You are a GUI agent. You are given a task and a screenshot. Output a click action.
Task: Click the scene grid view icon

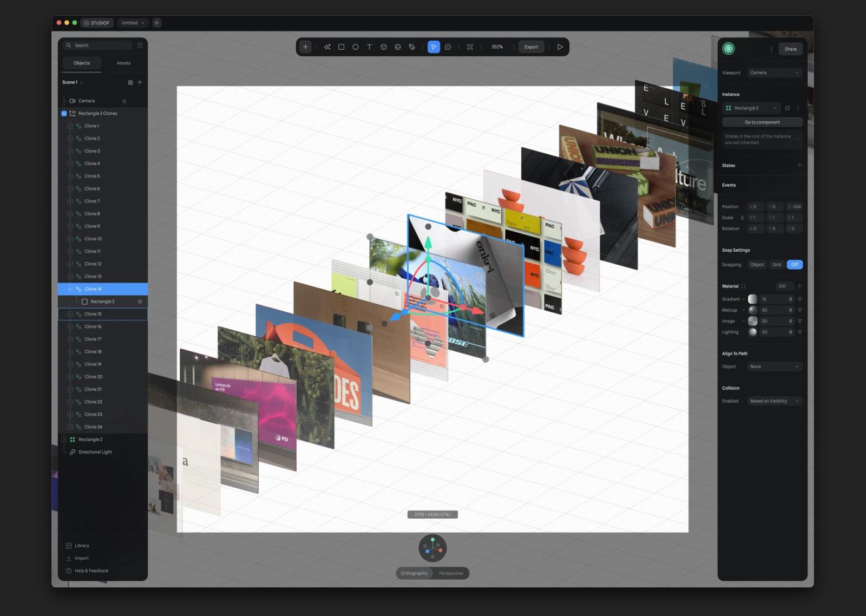point(130,82)
